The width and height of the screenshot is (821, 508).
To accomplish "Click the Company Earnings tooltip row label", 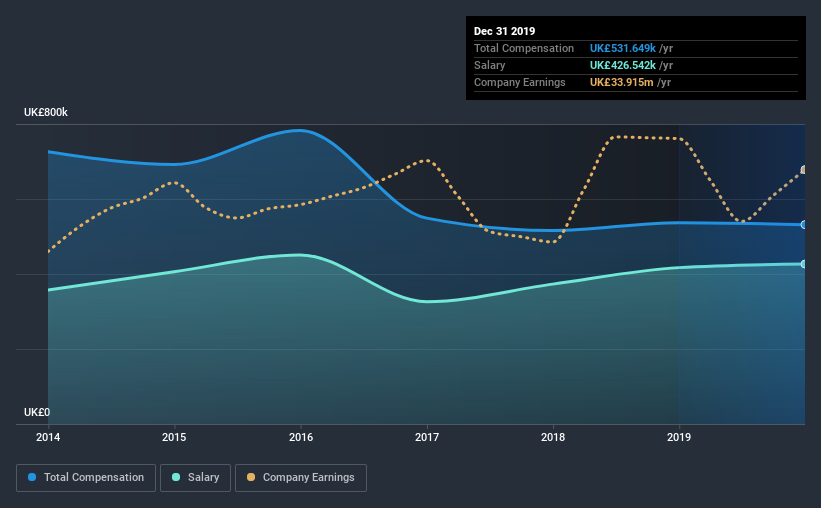I will [519, 82].
